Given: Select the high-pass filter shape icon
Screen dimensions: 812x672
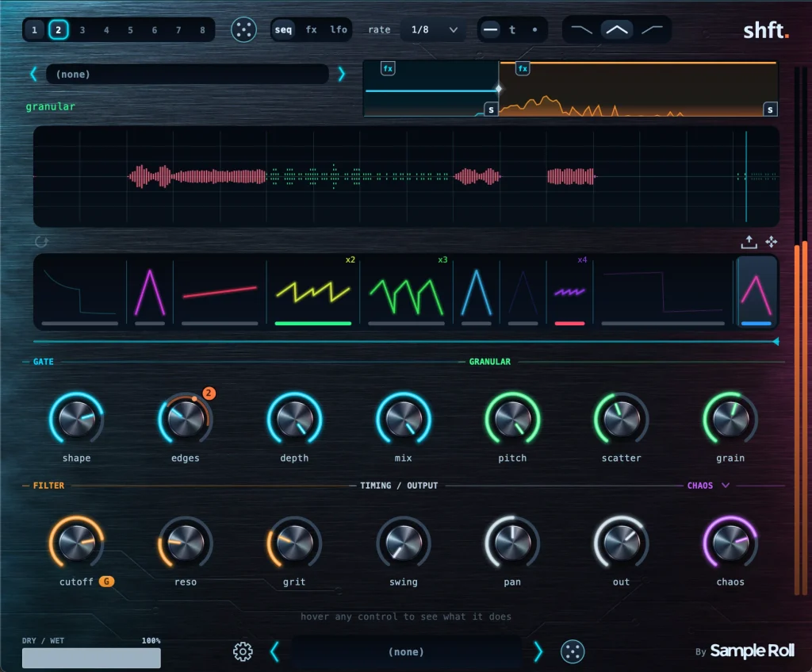Looking at the screenshot, I should click(652, 29).
